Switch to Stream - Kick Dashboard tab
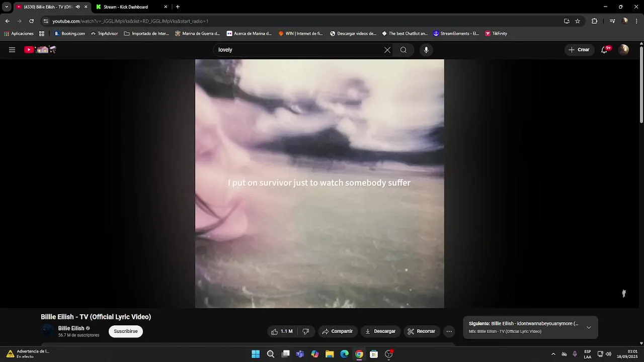This screenshot has width=644, height=362. point(126,7)
